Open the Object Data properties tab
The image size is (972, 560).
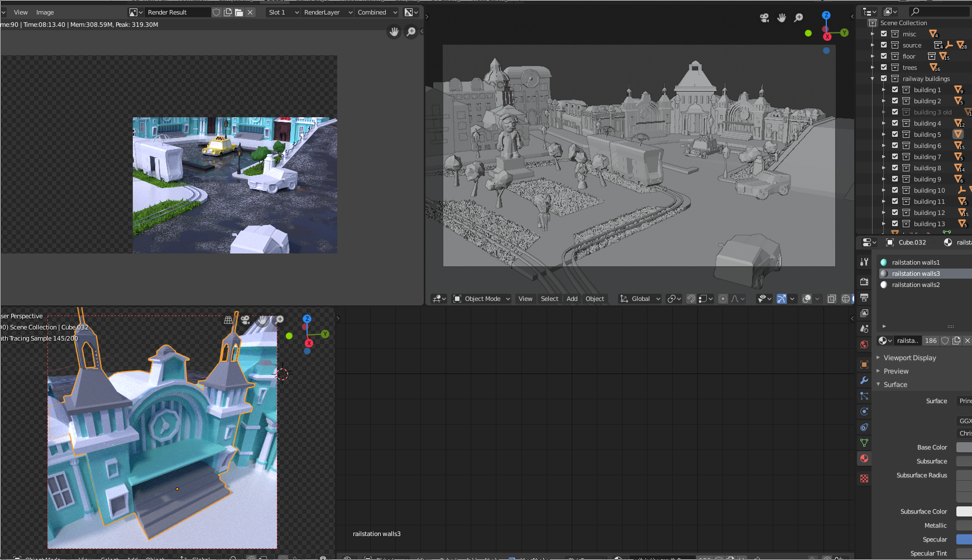[x=864, y=443]
